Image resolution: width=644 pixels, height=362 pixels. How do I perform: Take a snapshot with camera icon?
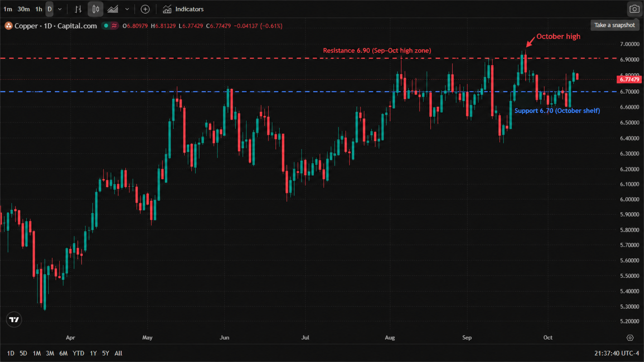(x=634, y=9)
